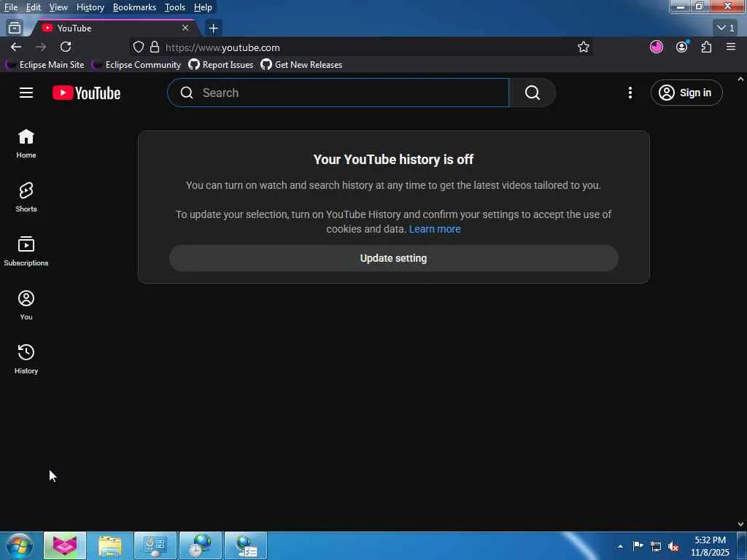Image resolution: width=747 pixels, height=560 pixels.
Task: Click the muted volume tray icon
Action: (673, 546)
